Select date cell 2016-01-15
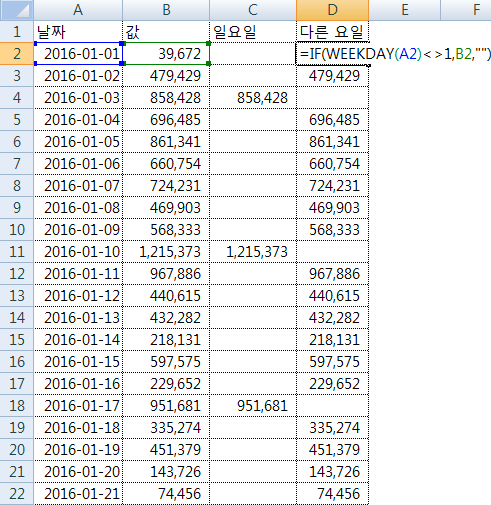491x505 pixels. click(78, 362)
